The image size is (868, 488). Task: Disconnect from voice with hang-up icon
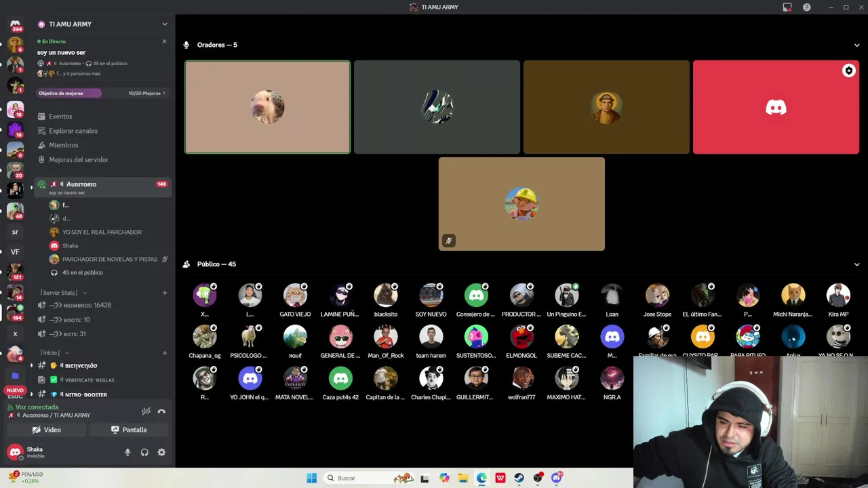pyautogui.click(x=161, y=411)
